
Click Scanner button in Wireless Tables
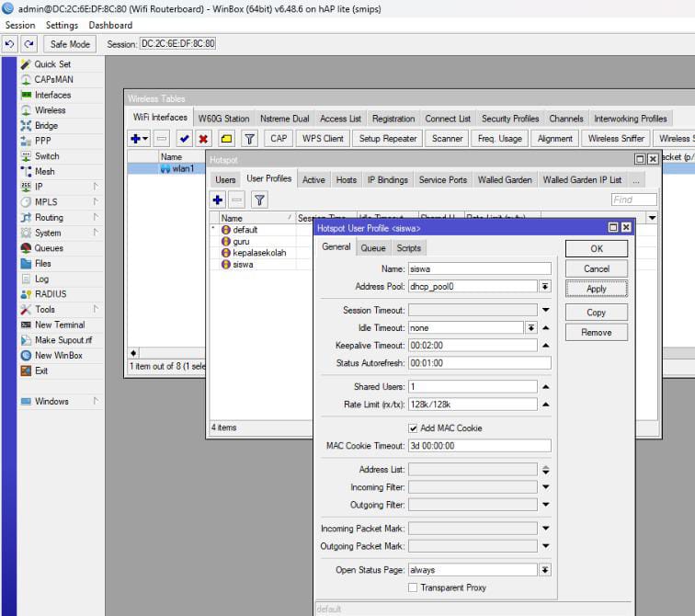pyautogui.click(x=447, y=139)
